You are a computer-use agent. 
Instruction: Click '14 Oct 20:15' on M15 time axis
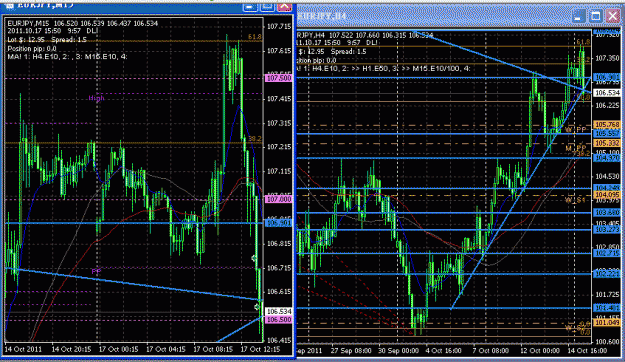point(71,349)
